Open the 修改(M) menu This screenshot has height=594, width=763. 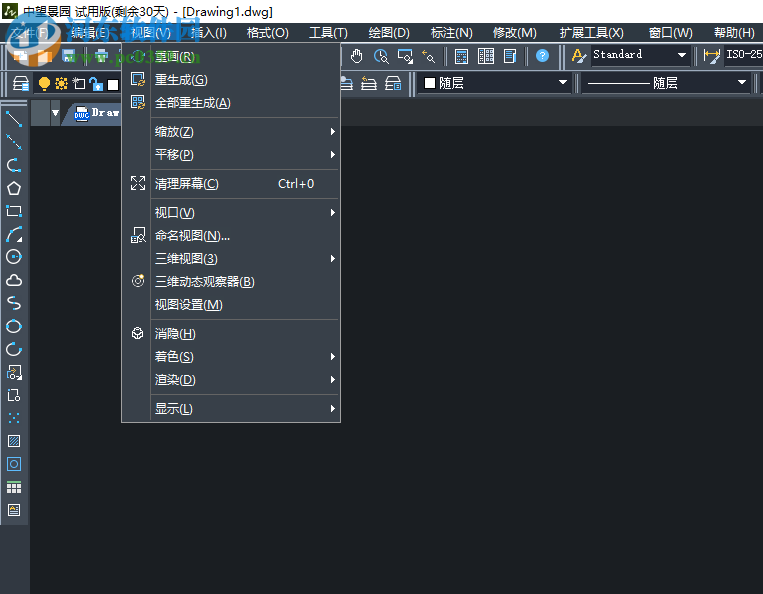[514, 33]
